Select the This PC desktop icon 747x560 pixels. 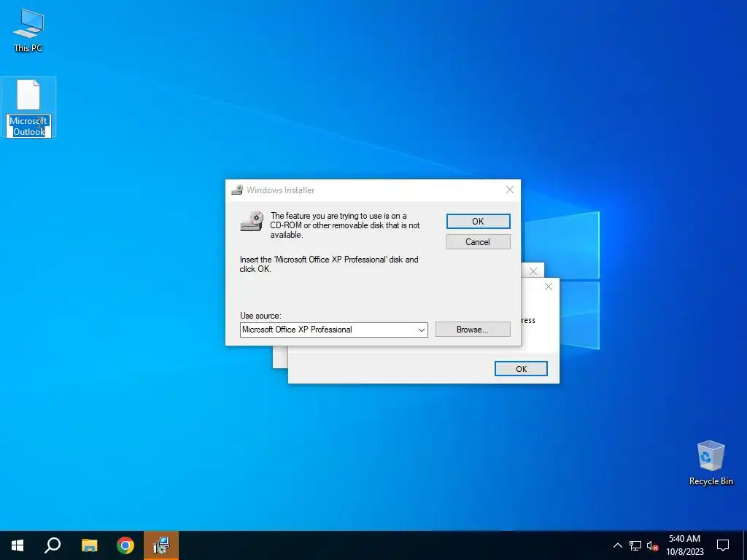pyautogui.click(x=28, y=30)
